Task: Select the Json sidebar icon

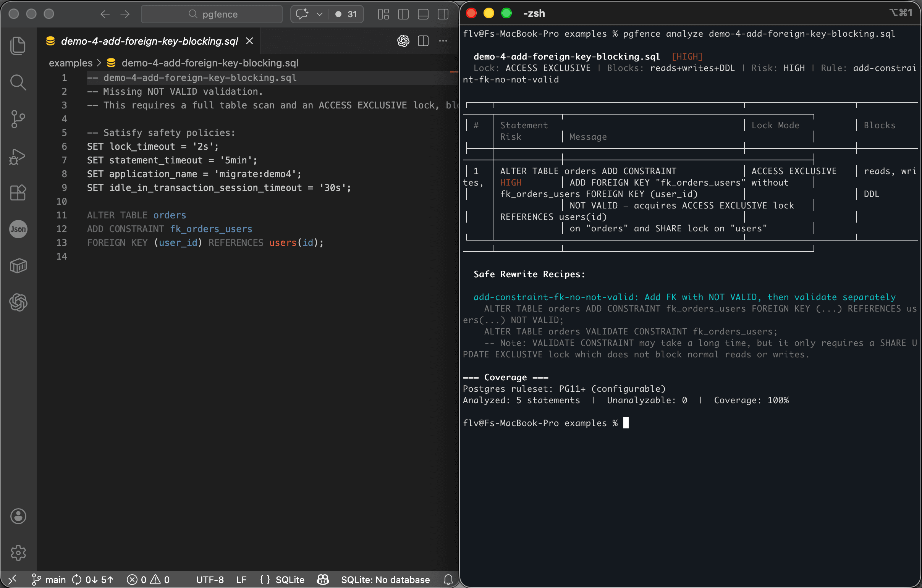Action: 18,229
